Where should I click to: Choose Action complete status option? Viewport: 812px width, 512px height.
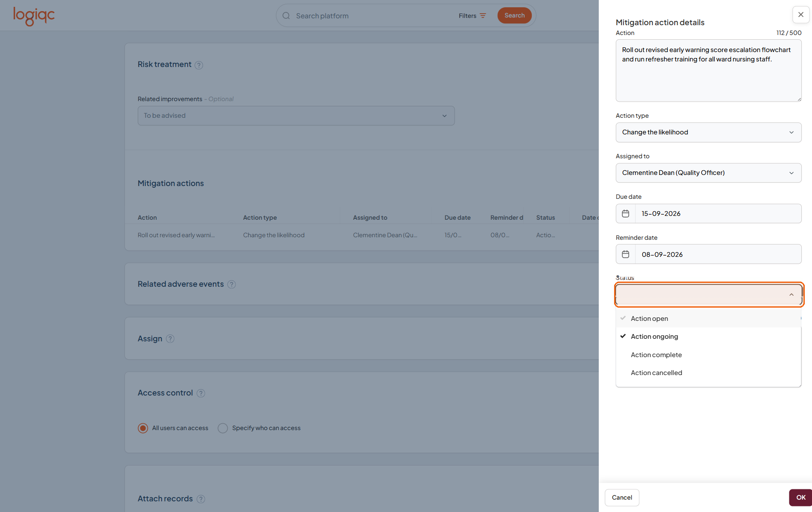tap(708, 355)
